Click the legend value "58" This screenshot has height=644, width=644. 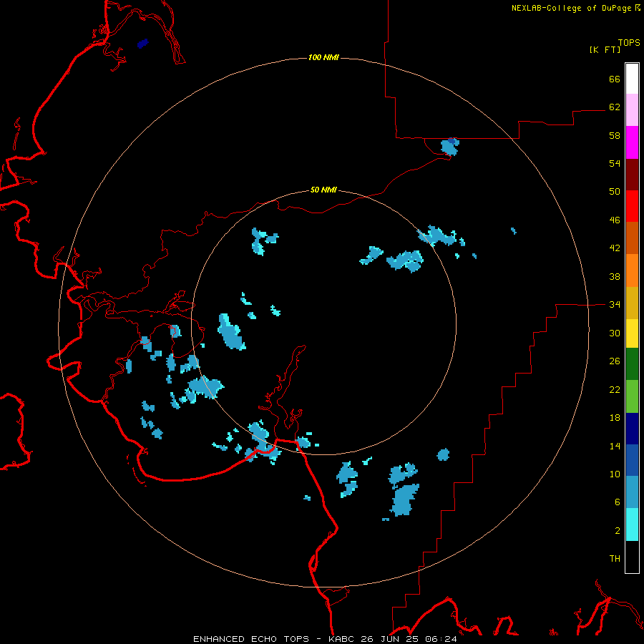click(615, 135)
